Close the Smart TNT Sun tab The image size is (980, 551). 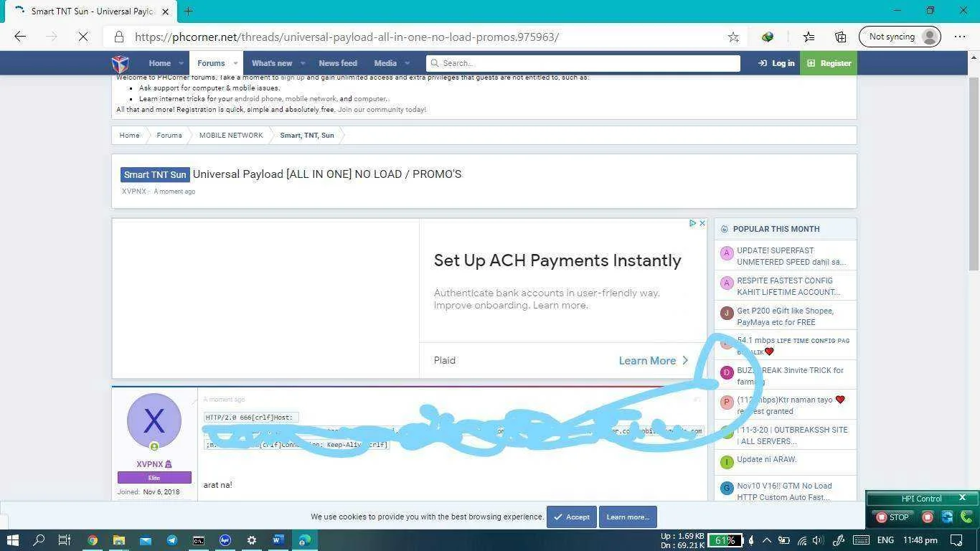[165, 11]
